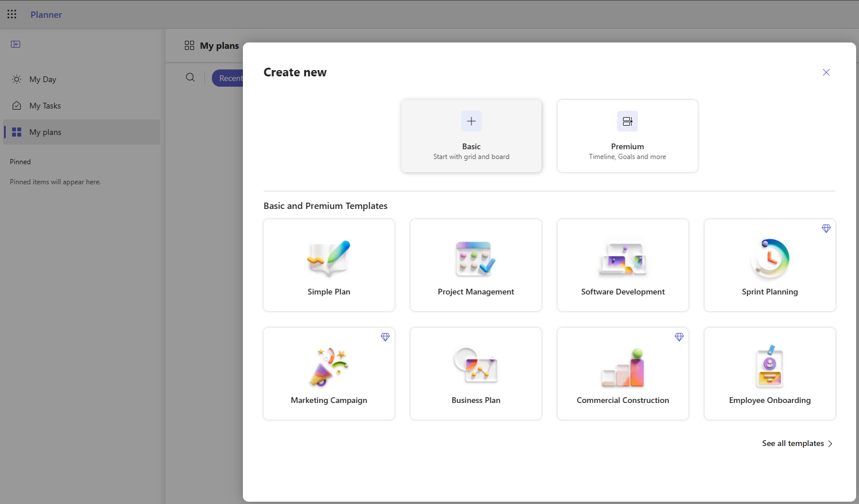This screenshot has width=859, height=504.
Task: Expand See all templates chevron
Action: (830, 444)
